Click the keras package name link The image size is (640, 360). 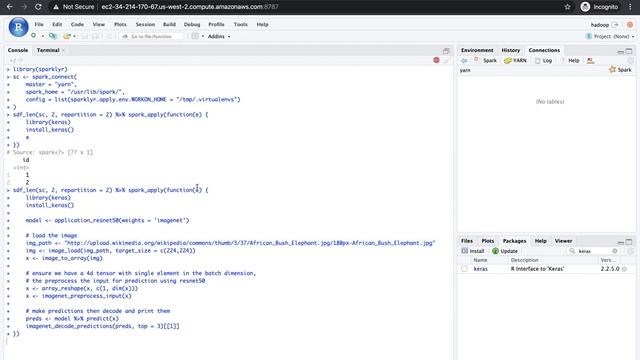(x=480, y=269)
